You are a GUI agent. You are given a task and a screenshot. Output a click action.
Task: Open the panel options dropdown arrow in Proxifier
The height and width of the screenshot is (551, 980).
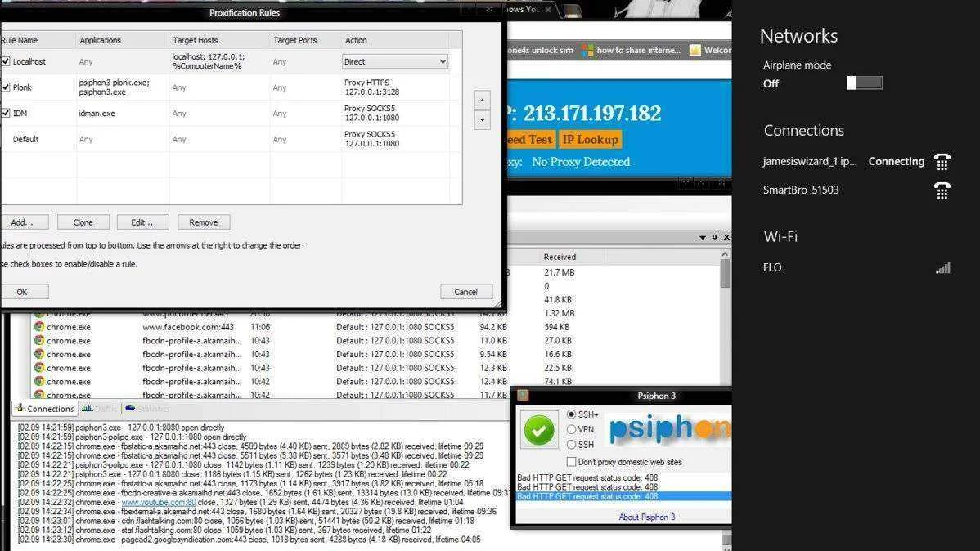(x=702, y=237)
